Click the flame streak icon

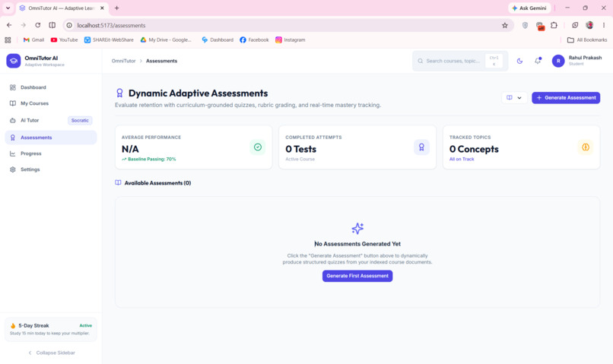13,326
